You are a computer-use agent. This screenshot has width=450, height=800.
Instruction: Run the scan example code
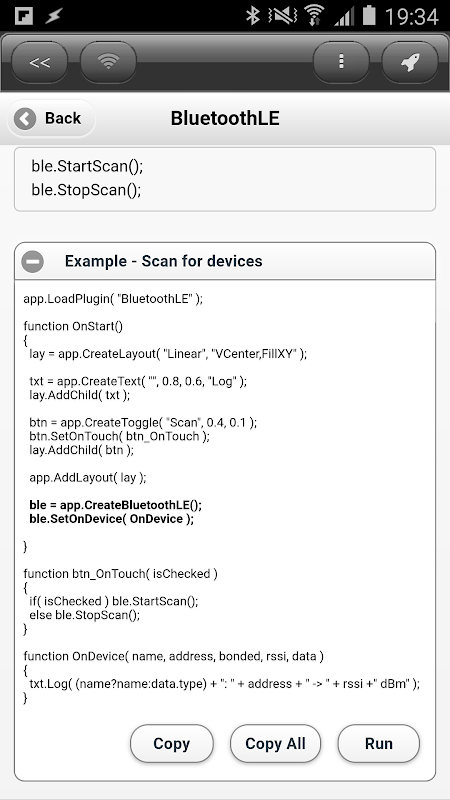[379, 744]
